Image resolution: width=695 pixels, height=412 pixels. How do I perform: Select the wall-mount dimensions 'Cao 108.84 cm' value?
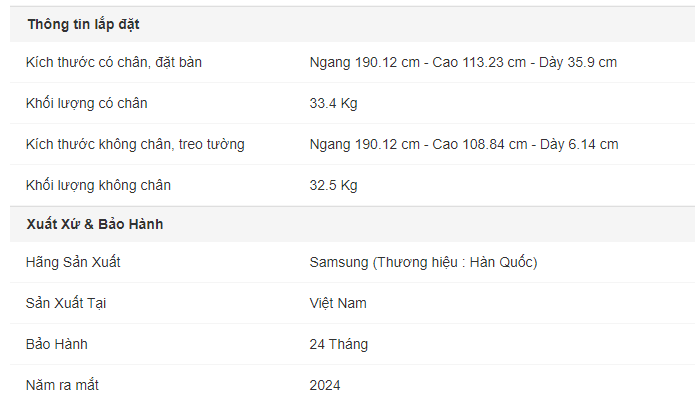tap(480, 144)
